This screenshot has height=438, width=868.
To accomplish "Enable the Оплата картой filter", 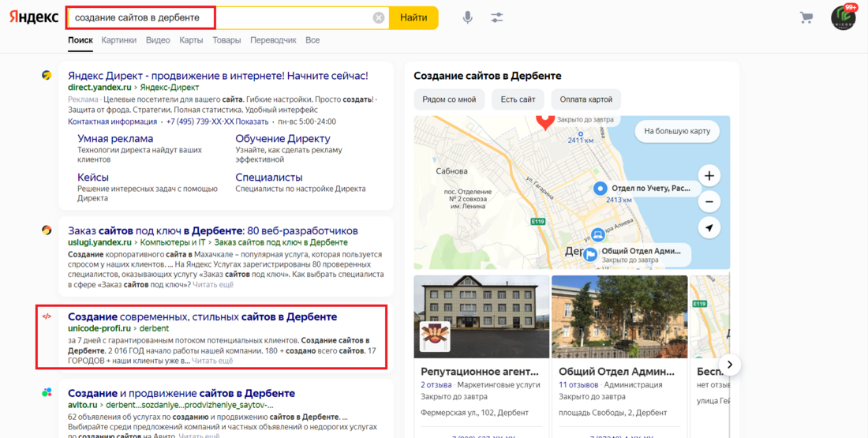I will (x=586, y=99).
